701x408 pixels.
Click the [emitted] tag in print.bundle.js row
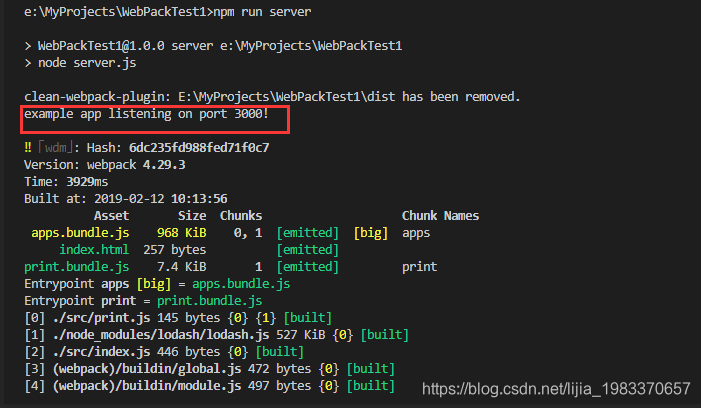click(x=308, y=267)
